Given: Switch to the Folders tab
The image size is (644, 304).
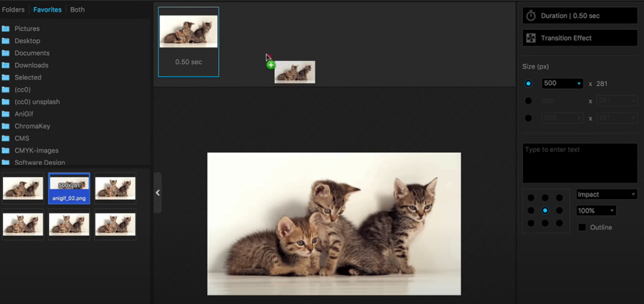Looking at the screenshot, I should (13, 9).
